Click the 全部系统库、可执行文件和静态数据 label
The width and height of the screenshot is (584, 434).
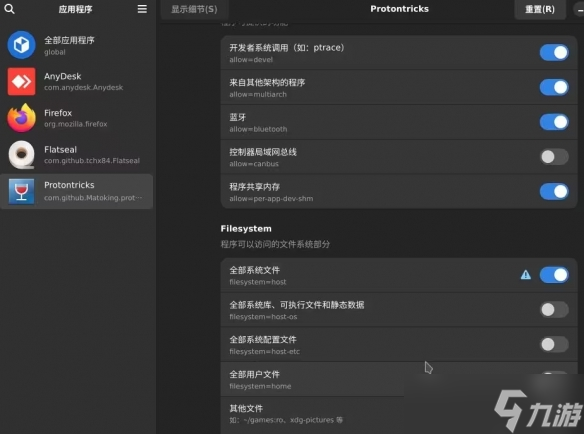pos(296,305)
